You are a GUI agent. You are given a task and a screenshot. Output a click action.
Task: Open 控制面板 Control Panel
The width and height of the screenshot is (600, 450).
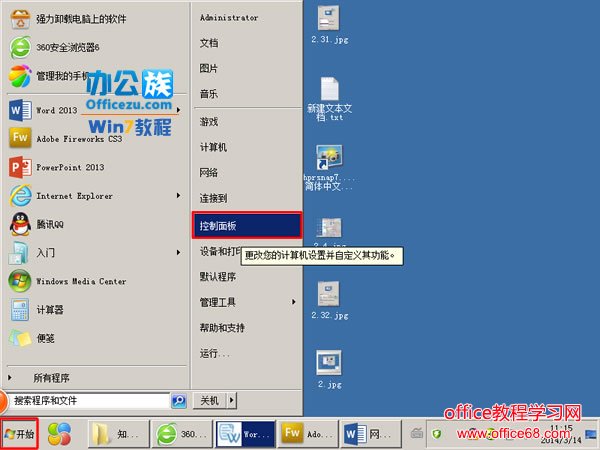pyautogui.click(x=247, y=225)
